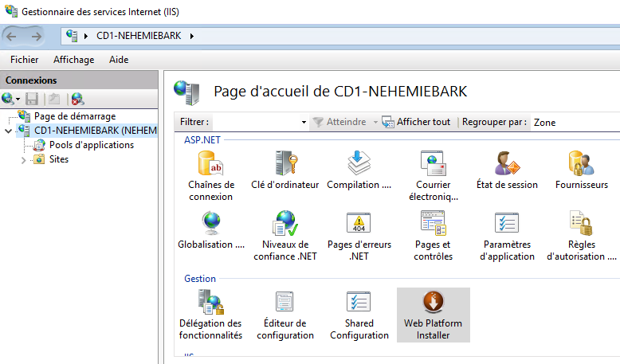Open the Regrouper par Zone combo box

point(576,123)
